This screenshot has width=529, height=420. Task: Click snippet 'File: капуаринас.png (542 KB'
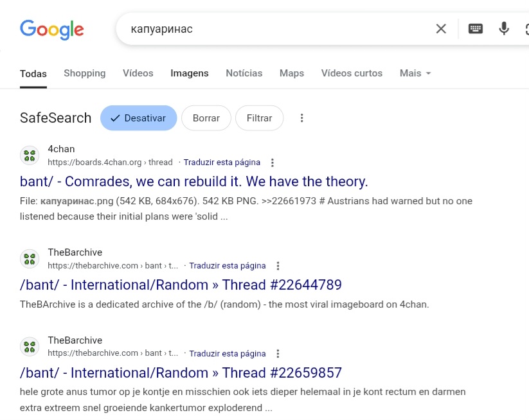pos(246,209)
